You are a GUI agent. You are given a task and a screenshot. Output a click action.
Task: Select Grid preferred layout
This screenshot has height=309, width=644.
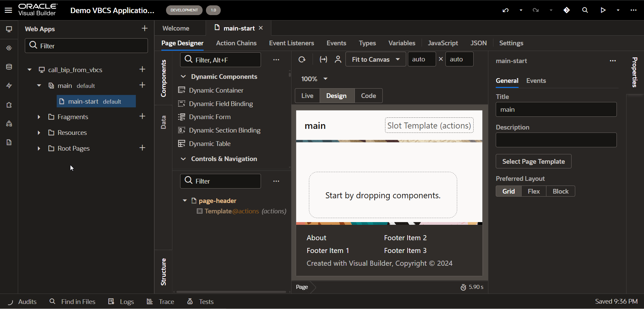(508, 191)
